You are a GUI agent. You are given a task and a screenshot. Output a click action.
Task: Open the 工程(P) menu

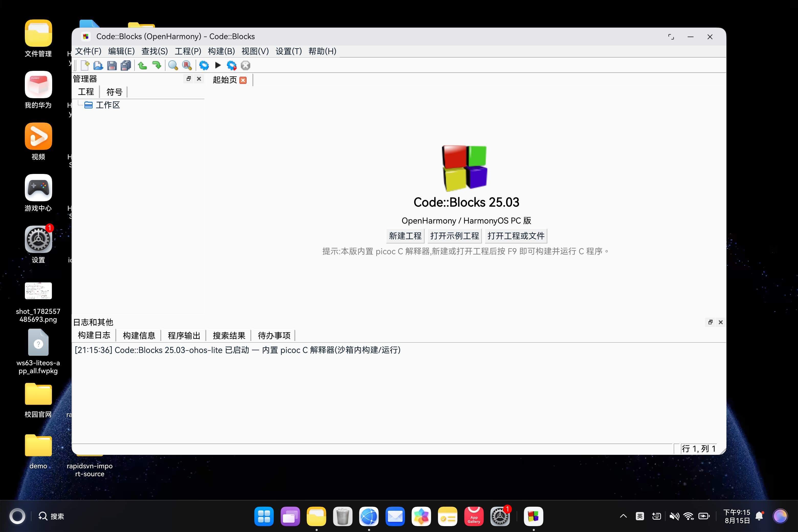coord(188,51)
